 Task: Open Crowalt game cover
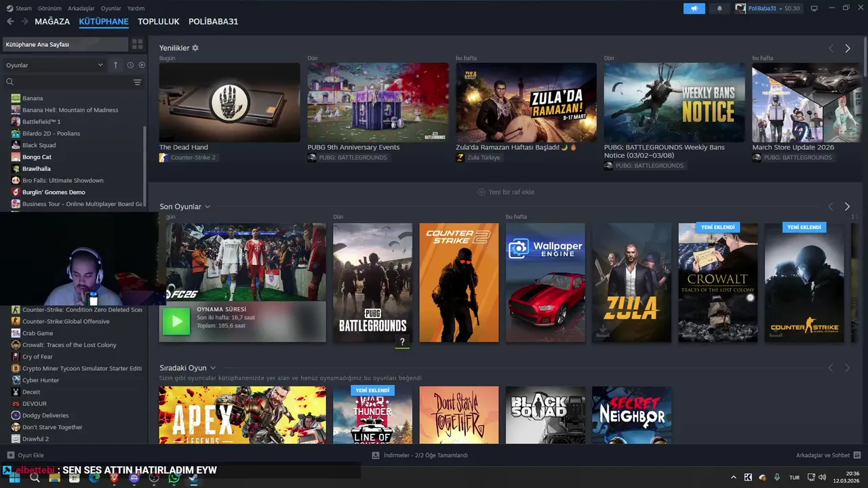(x=718, y=283)
